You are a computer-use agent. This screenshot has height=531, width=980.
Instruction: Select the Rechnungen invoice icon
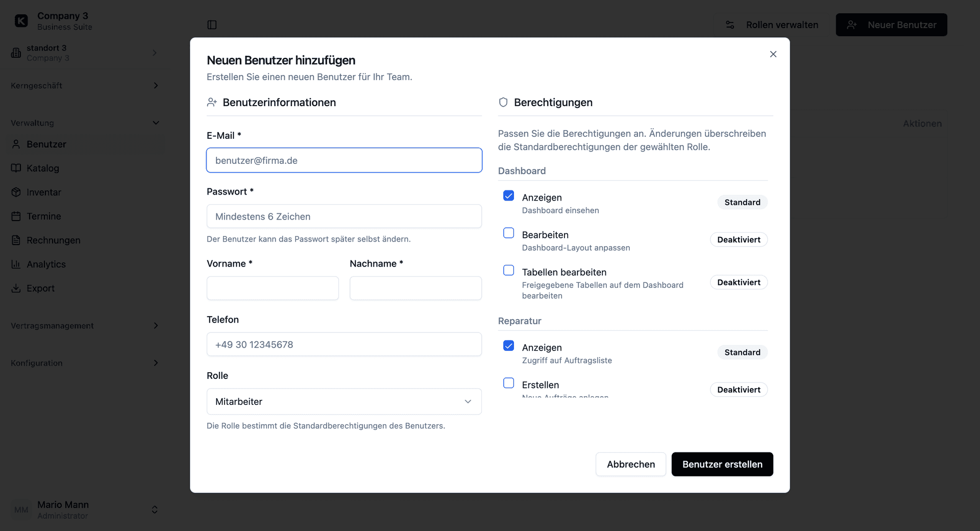click(x=17, y=240)
